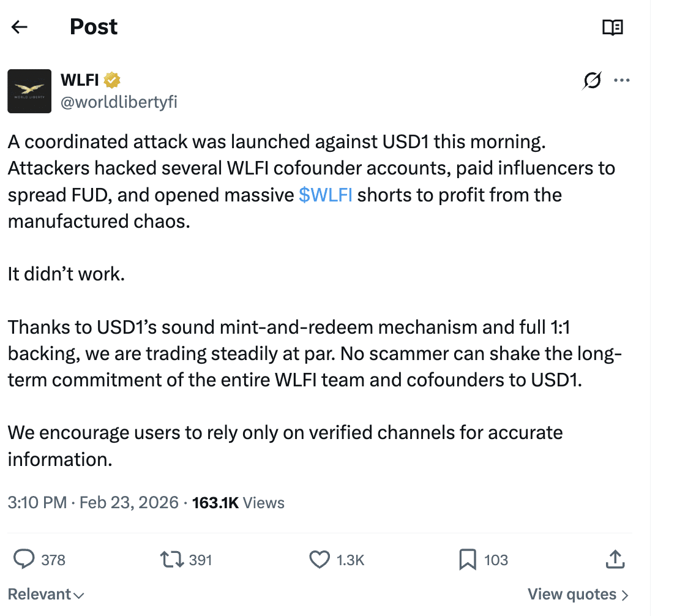Viewport: 677px width, 616px height.
Task: Expand the ellipsis options dropdown
Action: 623,80
